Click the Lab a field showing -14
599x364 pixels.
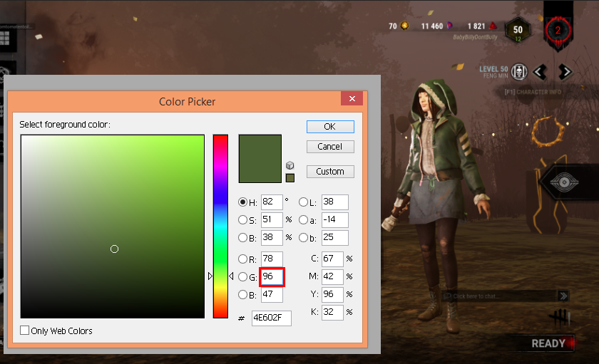335,220
